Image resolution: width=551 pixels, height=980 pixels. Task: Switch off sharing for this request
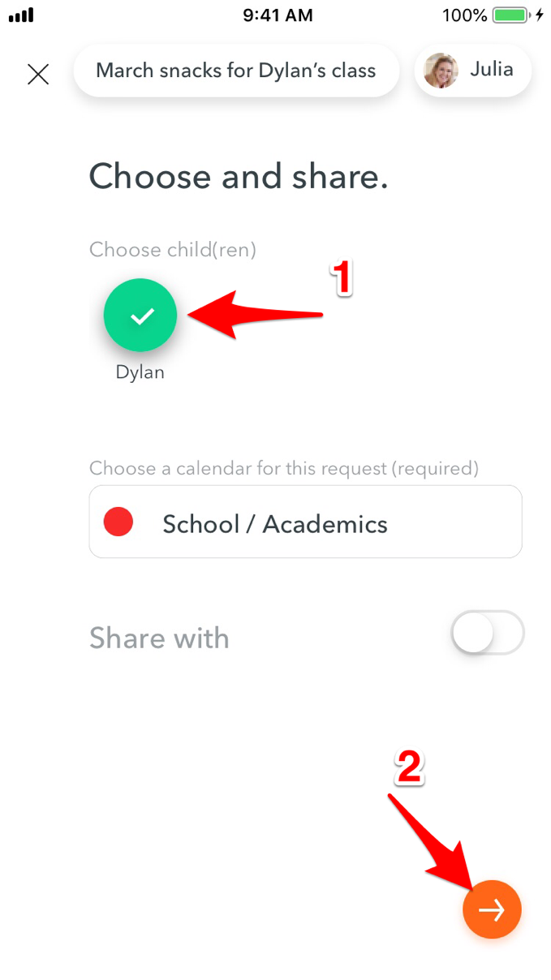pos(487,634)
